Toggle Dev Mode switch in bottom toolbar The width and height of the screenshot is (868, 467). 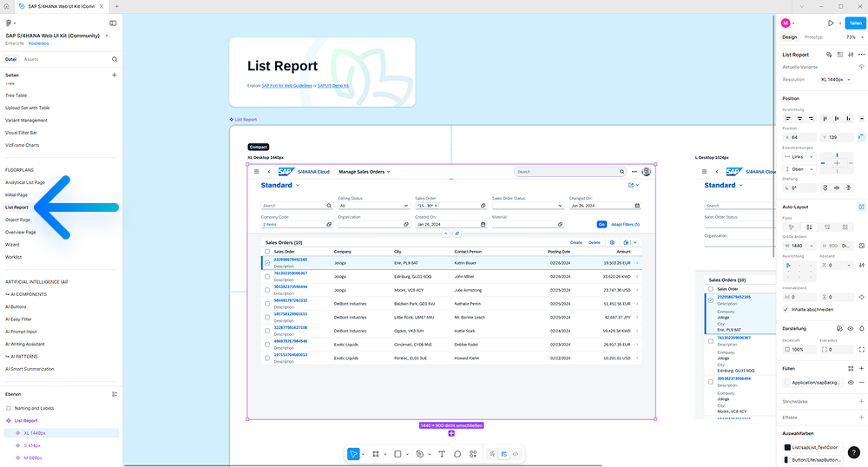[x=516, y=454]
